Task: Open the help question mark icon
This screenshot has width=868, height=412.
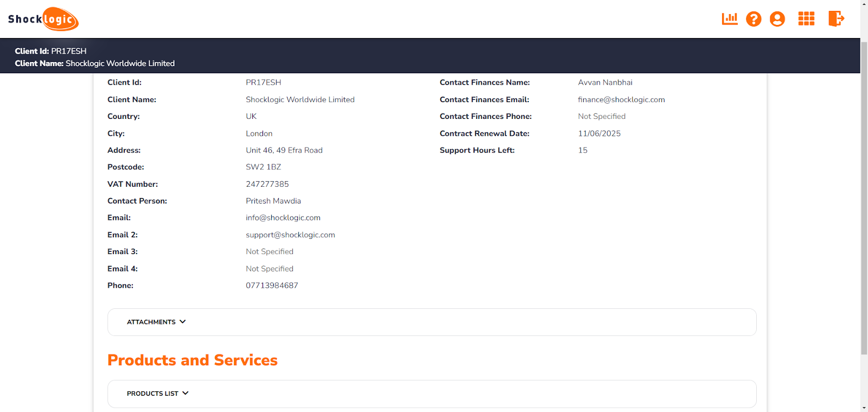Action: 754,19
